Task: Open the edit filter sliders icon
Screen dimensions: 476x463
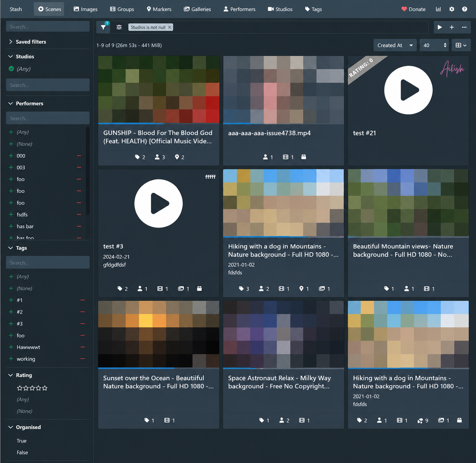Action: pos(119,27)
